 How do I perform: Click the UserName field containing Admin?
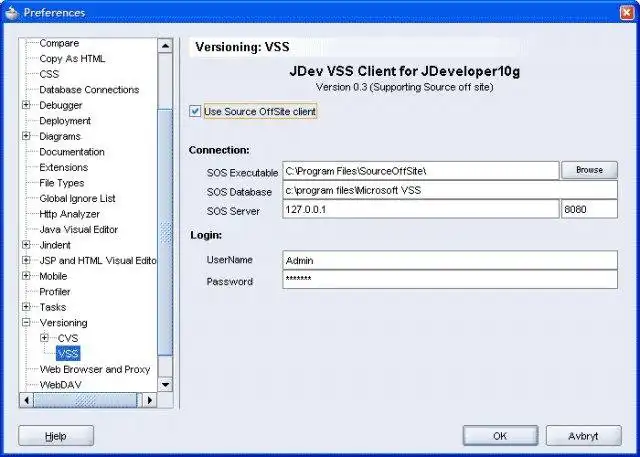point(450,260)
